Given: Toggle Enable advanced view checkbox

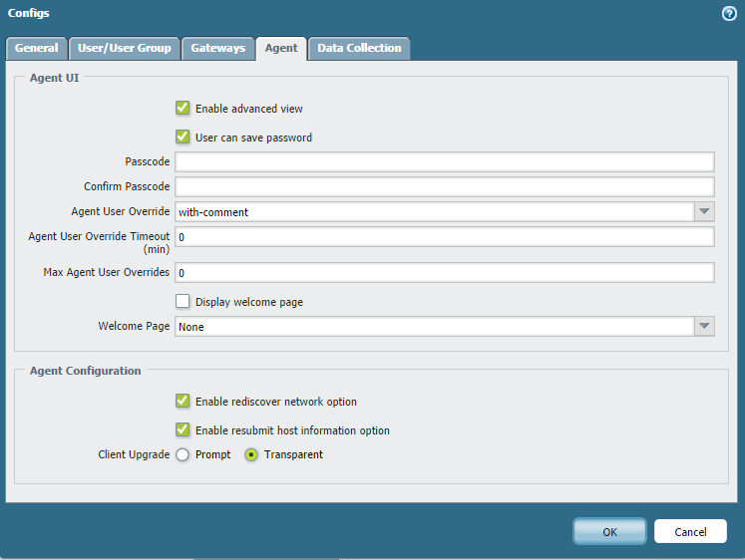Looking at the screenshot, I should coord(183,108).
